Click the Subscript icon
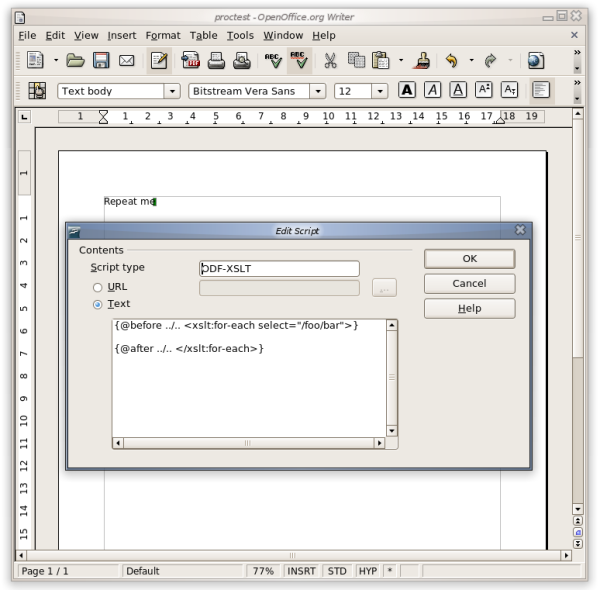This screenshot has width=600, height=590. point(510,90)
